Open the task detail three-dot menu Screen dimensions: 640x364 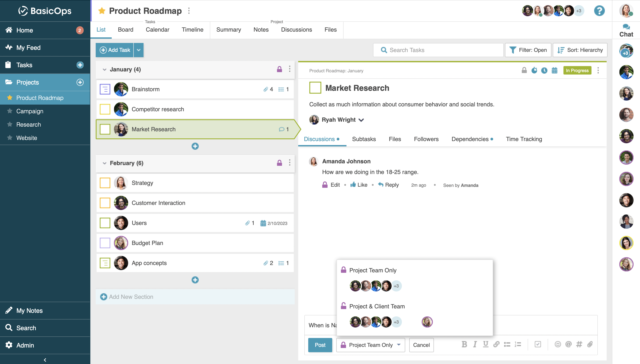click(x=598, y=71)
